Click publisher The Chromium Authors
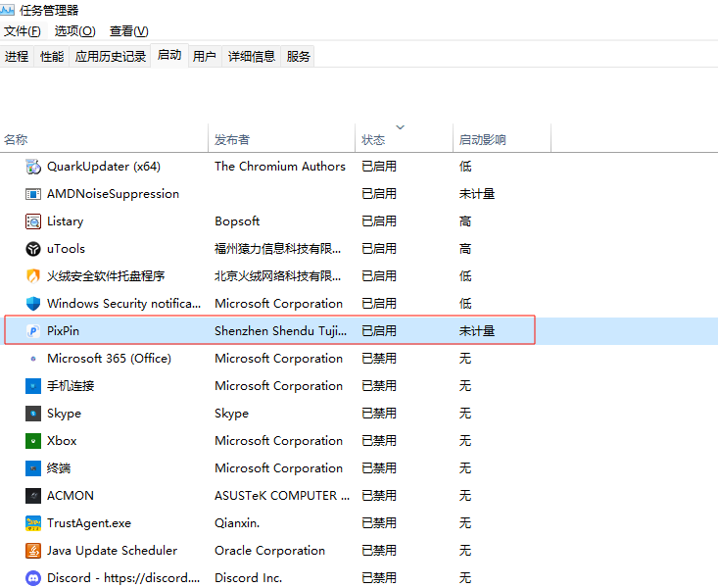Image resolution: width=718 pixels, height=588 pixels. [280, 167]
